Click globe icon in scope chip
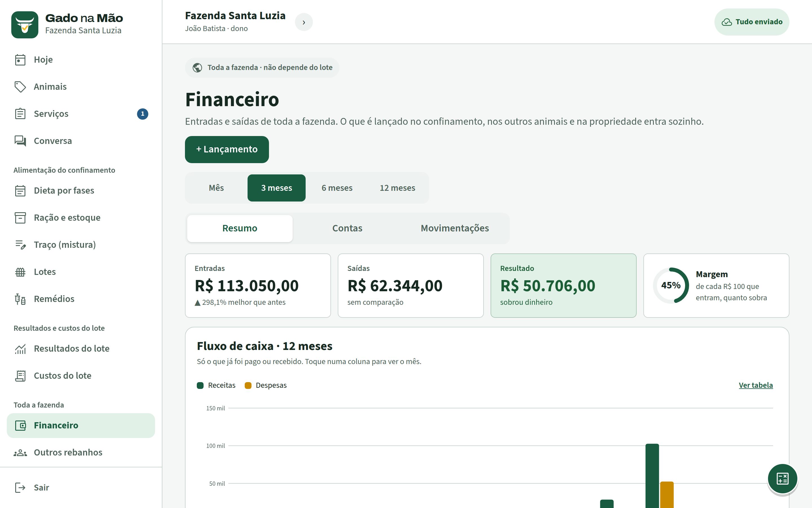The height and width of the screenshot is (508, 812). click(x=197, y=68)
